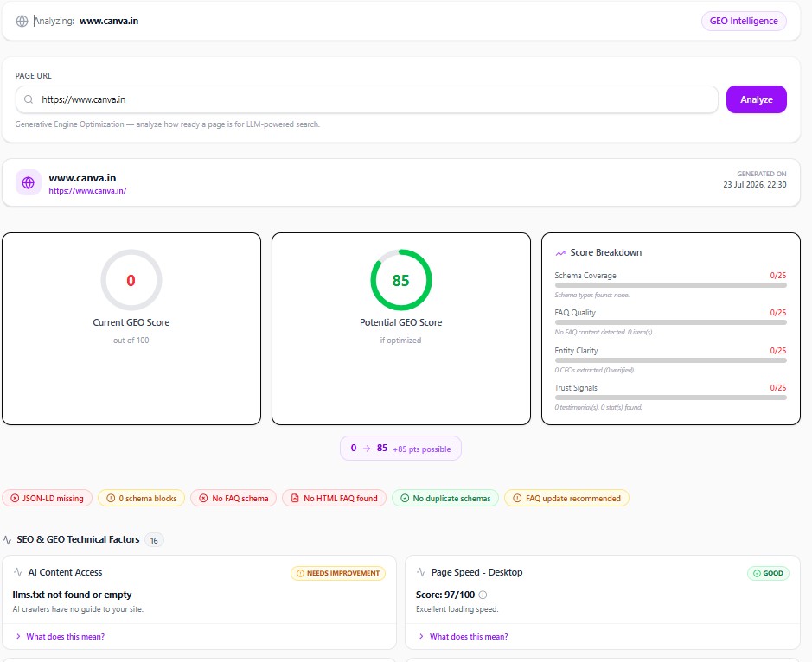Click the '23 Jul 2026, 22:30' timestamp
The height and width of the screenshot is (662, 812).
coord(755,185)
